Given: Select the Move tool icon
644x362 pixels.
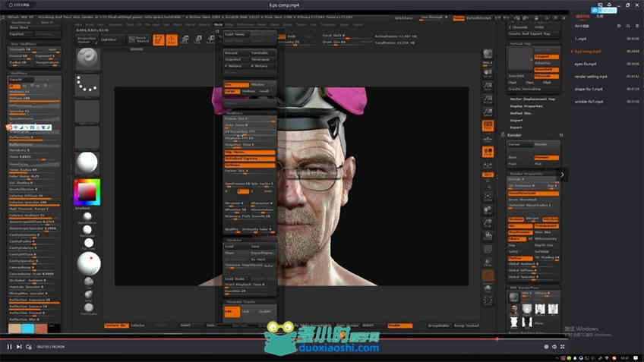Looking at the screenshot, I should pos(185,39).
